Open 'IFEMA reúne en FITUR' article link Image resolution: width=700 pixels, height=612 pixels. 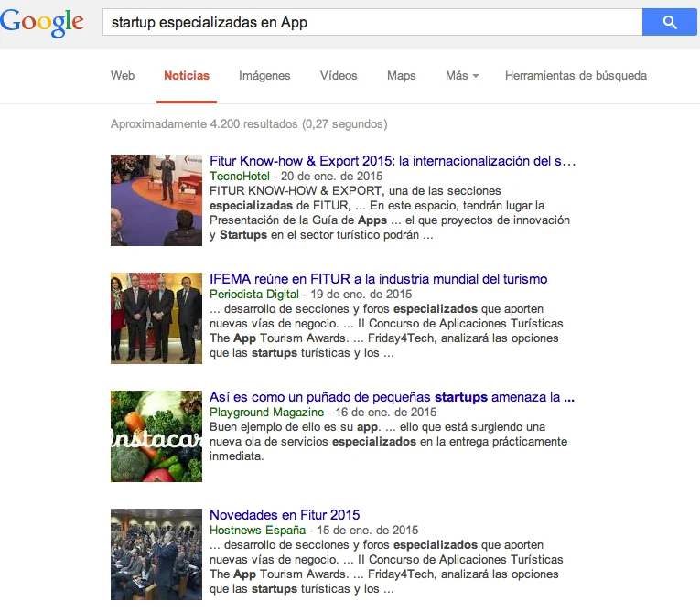(378, 279)
